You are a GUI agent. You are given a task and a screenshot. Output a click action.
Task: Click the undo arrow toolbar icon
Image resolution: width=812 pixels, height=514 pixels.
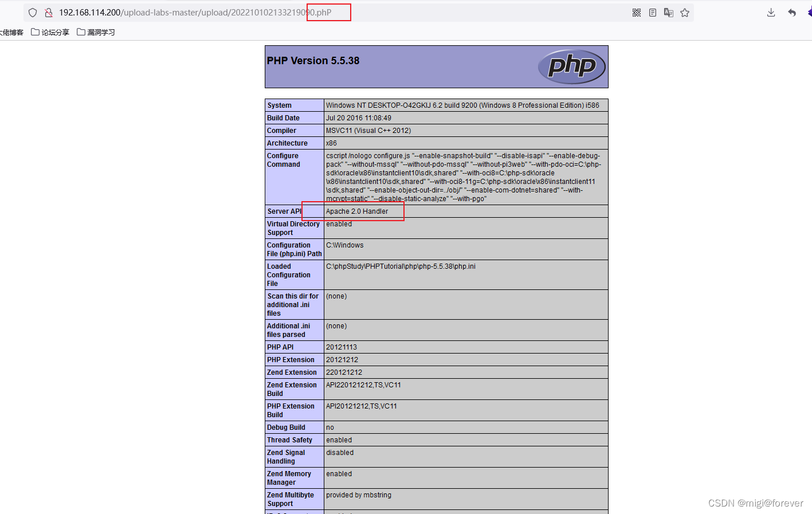[x=792, y=13]
